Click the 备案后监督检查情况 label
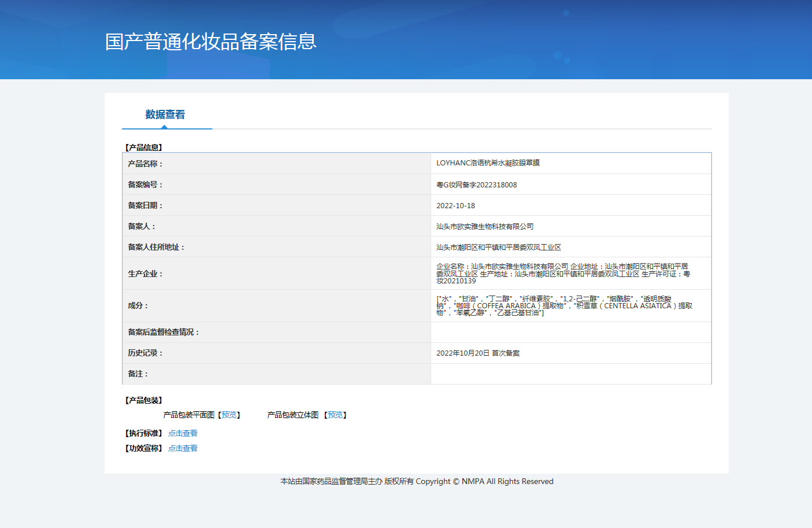The image size is (812, 528). [164, 332]
